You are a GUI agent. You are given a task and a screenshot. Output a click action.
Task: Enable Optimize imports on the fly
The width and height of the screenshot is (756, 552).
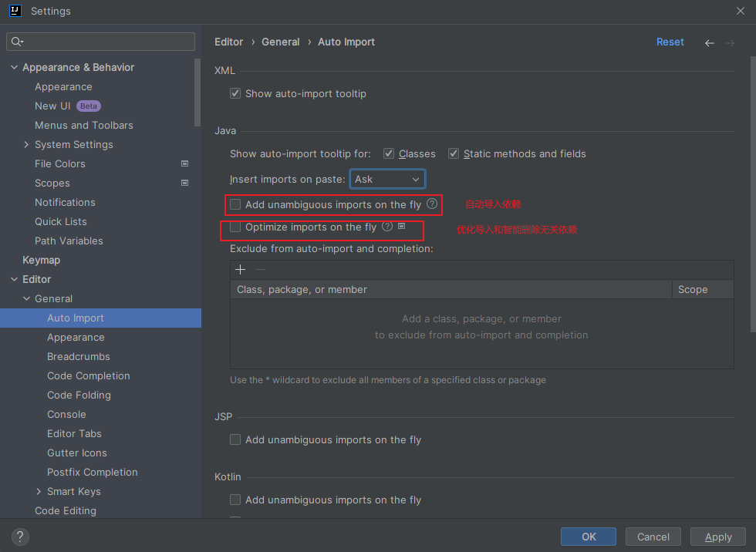click(x=235, y=227)
